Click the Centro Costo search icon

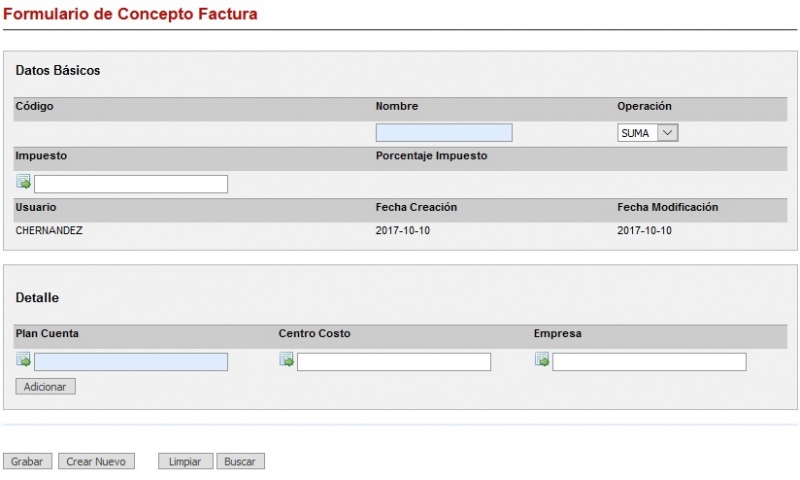pos(286,360)
